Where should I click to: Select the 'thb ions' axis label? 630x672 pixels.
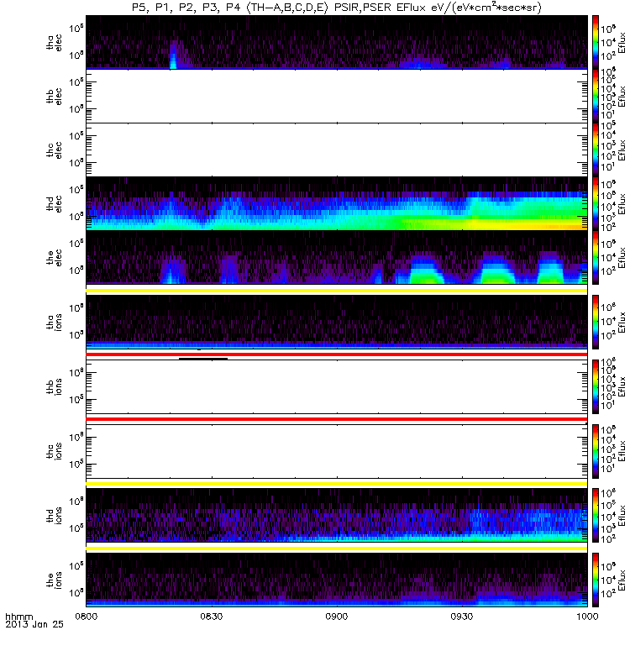click(55, 386)
